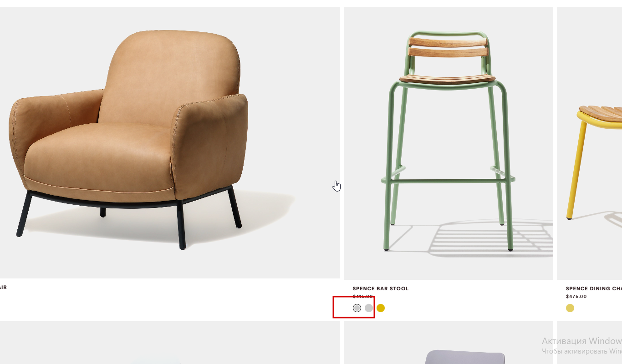The width and height of the screenshot is (622, 364).
Task: Click the $475.00 dining chair price
Action: click(x=576, y=296)
